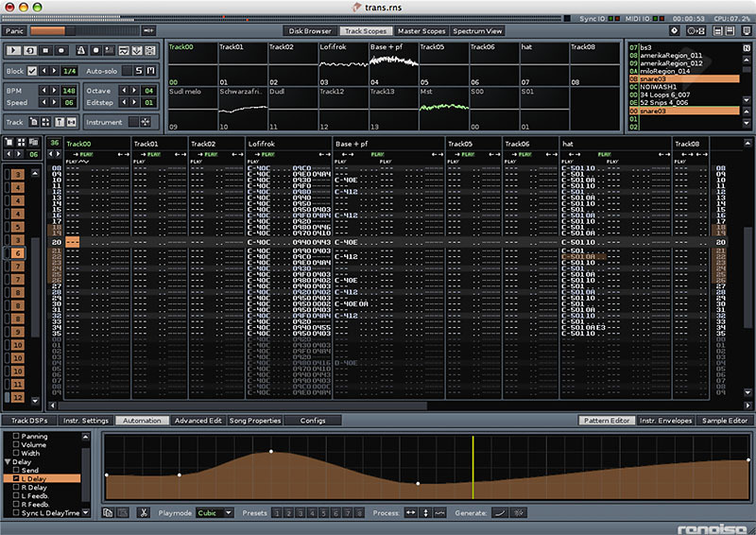Image resolution: width=756 pixels, height=535 pixels.
Task: Click the linear ramp Generate icon
Action: (501, 512)
